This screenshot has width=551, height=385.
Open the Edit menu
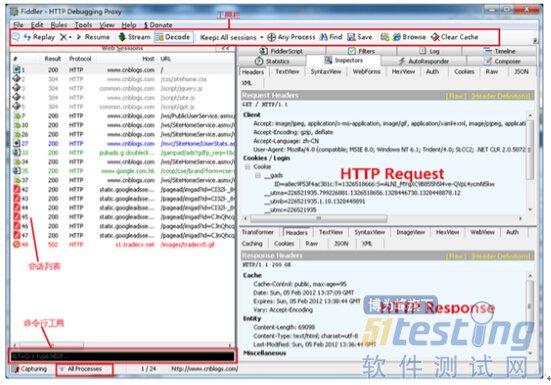coord(37,25)
